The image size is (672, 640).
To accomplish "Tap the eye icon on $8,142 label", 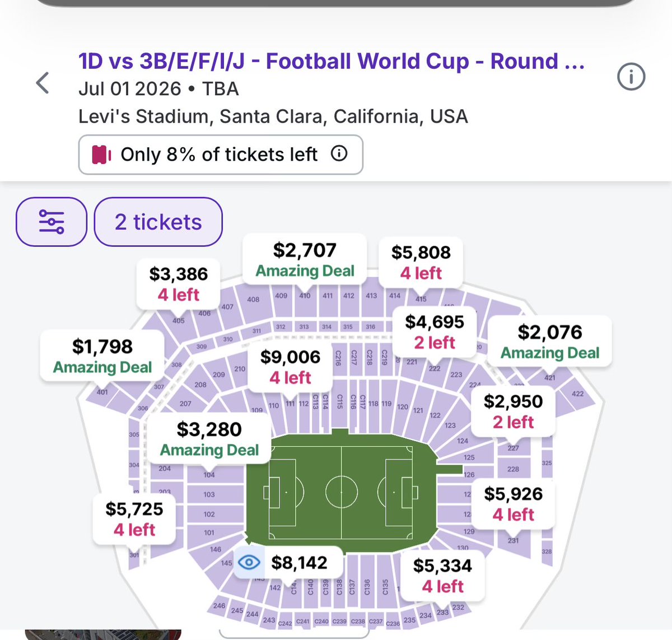I will (249, 562).
